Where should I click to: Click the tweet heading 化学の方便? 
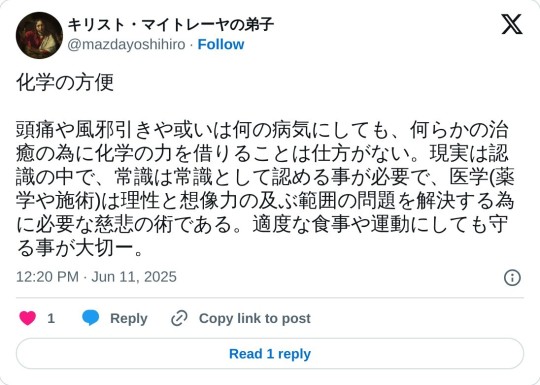65,83
